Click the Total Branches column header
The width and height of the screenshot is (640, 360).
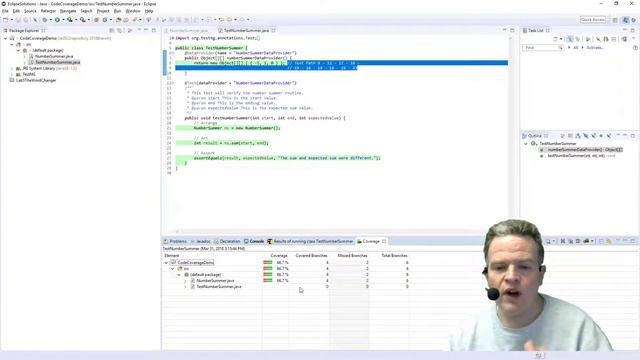pyautogui.click(x=394, y=256)
